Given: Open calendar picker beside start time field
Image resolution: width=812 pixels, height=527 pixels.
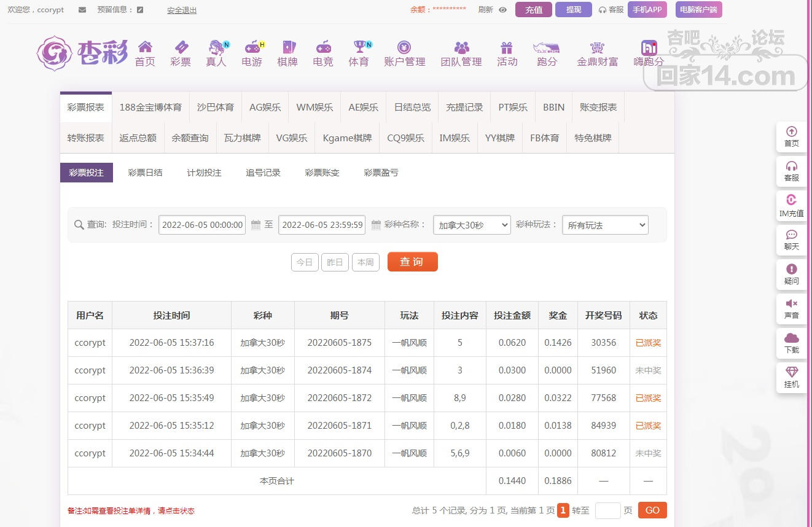Looking at the screenshot, I should [x=256, y=225].
